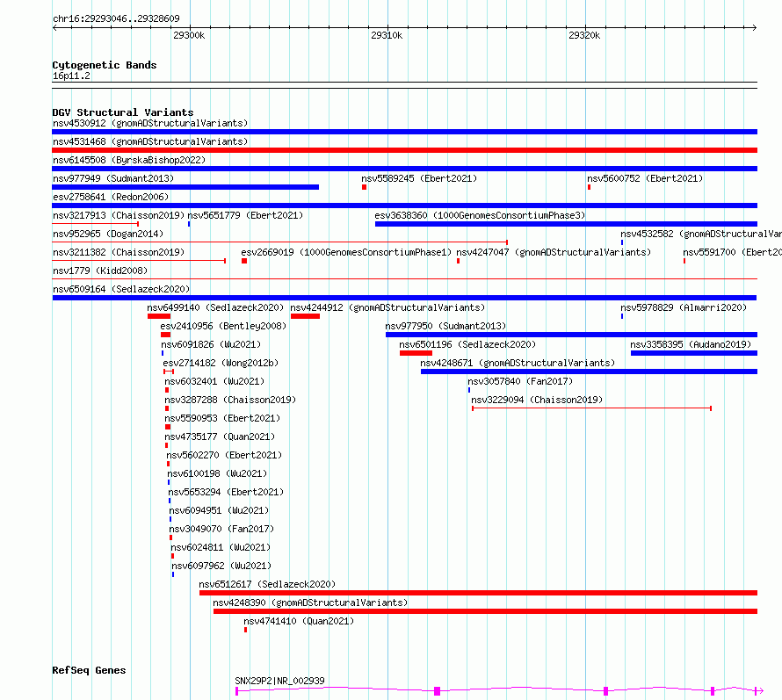Click esv2758641 (Redon2006) label
This screenshot has width=782, height=700.
click(x=111, y=197)
